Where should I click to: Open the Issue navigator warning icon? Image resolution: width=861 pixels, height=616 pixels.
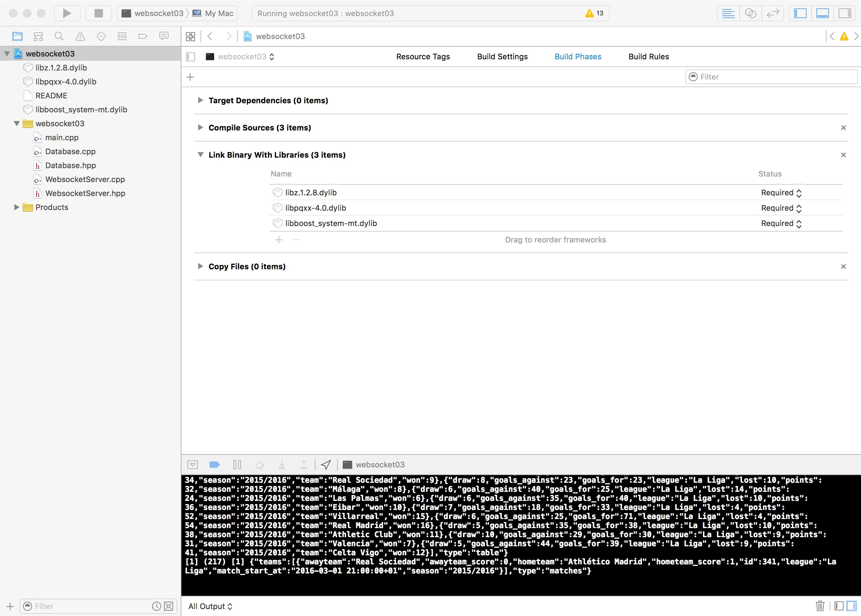80,36
